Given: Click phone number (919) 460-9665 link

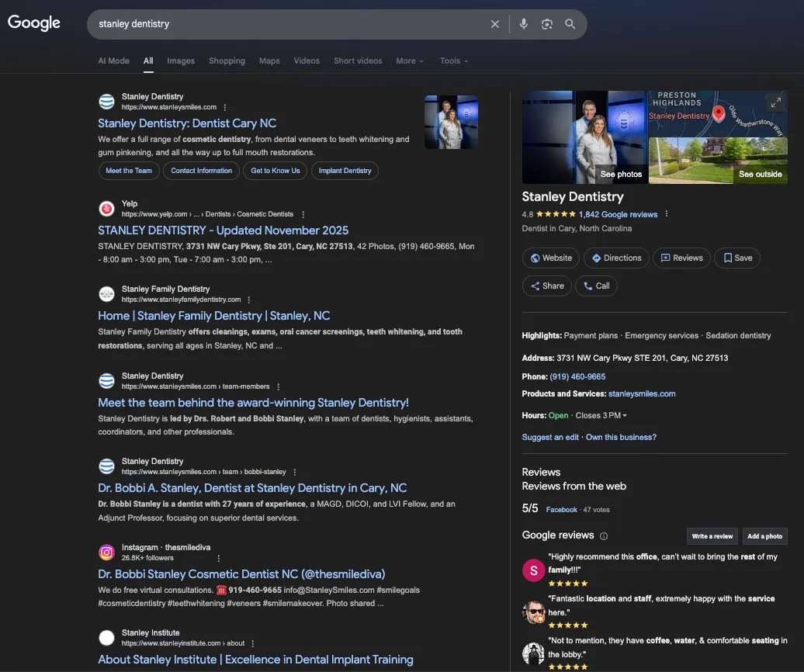Looking at the screenshot, I should coord(577,377).
